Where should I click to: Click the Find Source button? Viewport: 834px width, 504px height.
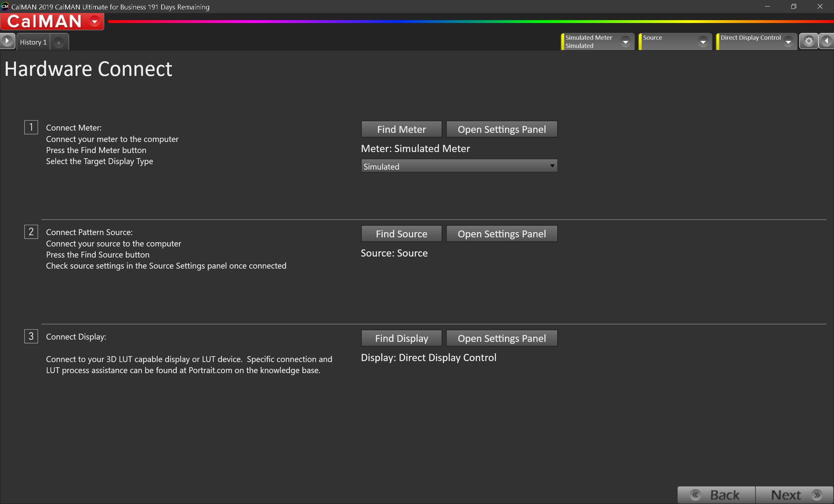click(401, 234)
